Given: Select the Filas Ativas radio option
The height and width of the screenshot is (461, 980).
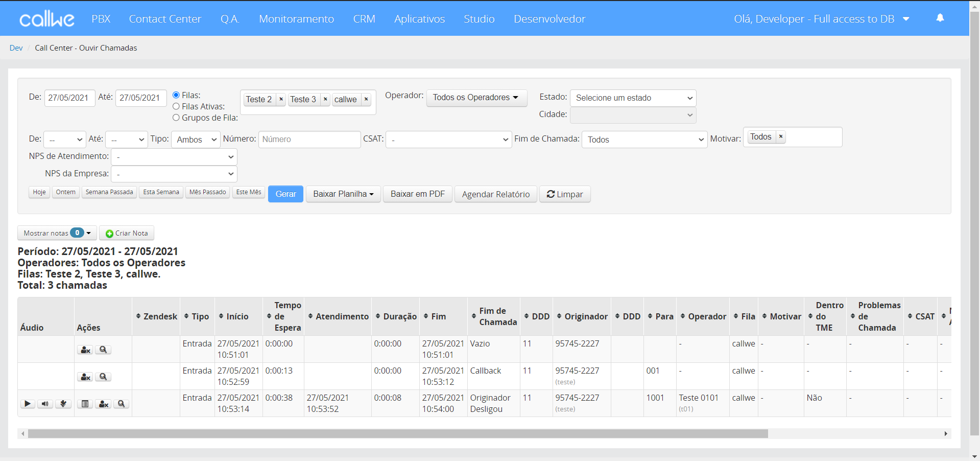Looking at the screenshot, I should 176,106.
